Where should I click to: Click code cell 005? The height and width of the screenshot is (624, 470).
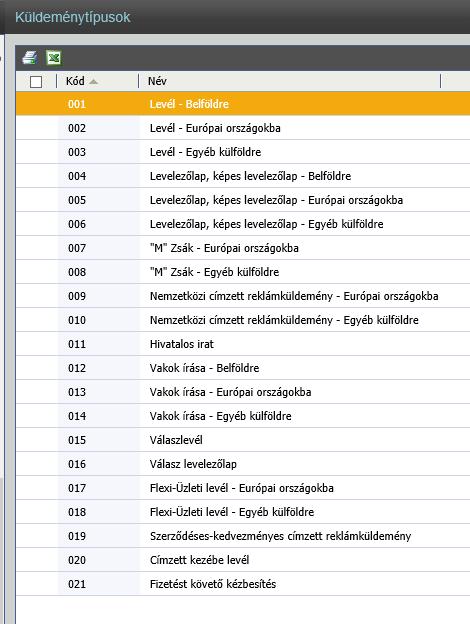98,200
